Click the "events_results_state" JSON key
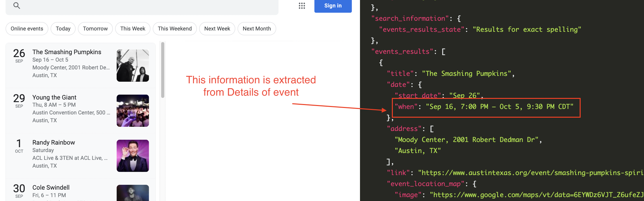 click(x=422, y=30)
